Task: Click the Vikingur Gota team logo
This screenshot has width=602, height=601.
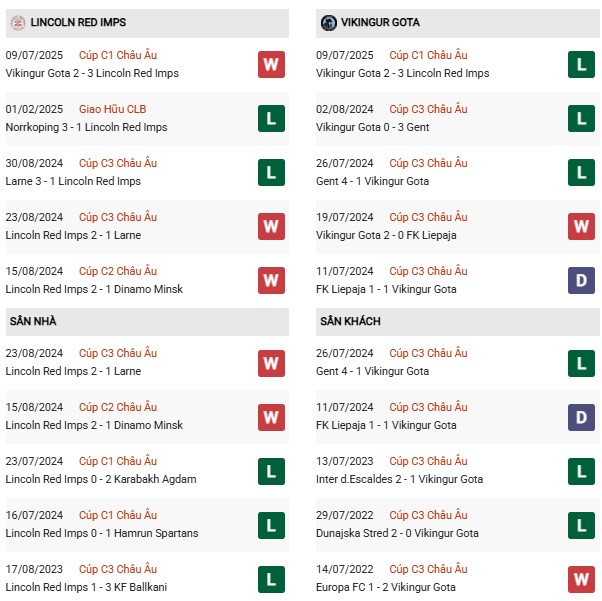Action: tap(329, 22)
